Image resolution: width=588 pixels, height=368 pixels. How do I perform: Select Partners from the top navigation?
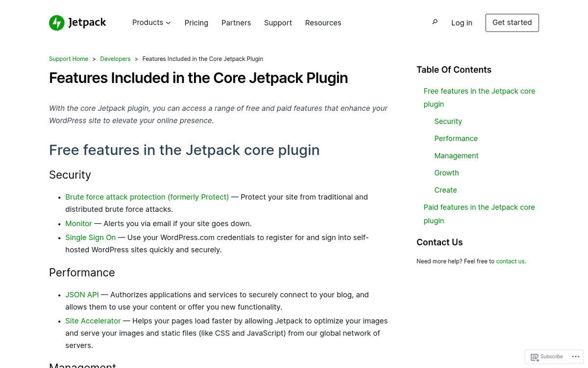tap(236, 23)
